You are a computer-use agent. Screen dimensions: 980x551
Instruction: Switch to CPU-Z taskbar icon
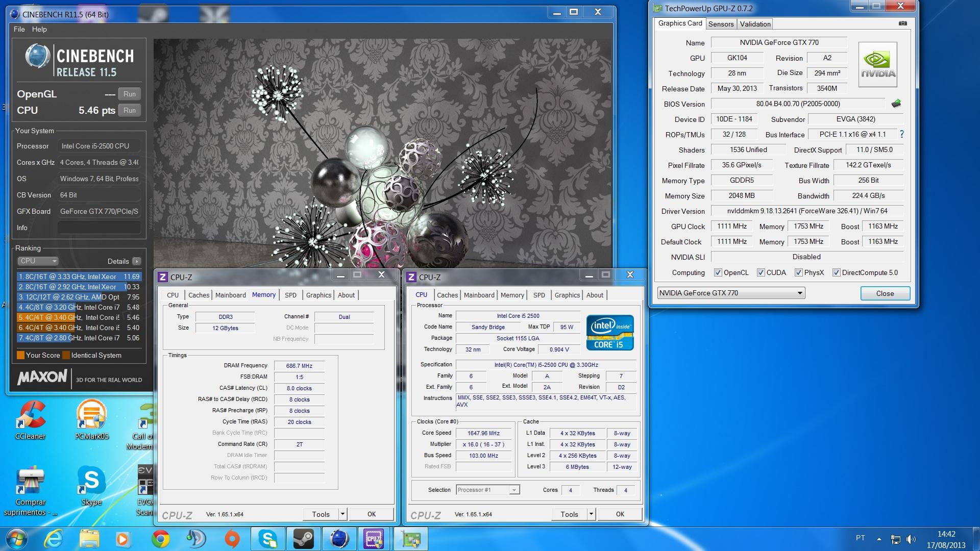click(x=374, y=539)
